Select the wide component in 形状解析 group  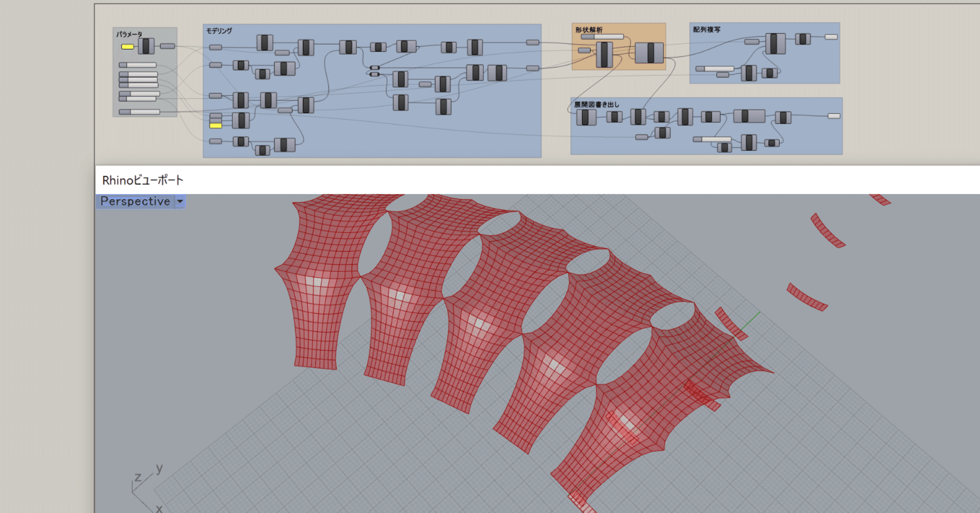click(650, 53)
